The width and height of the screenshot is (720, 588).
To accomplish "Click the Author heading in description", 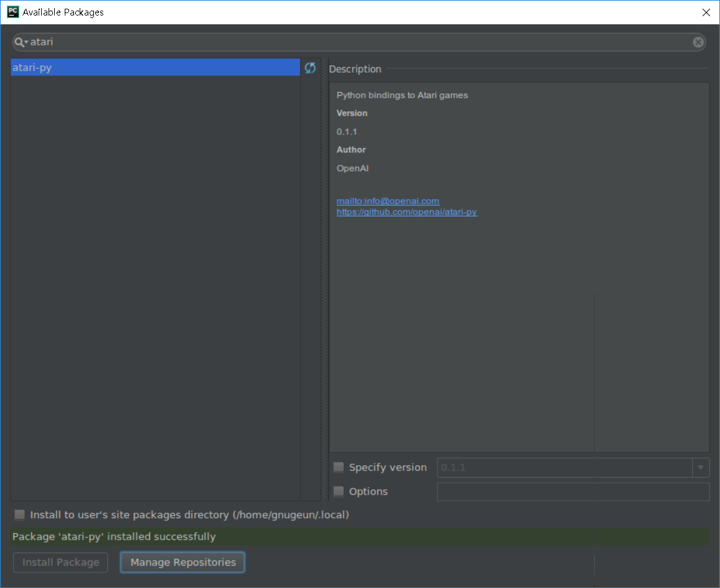I will [351, 149].
